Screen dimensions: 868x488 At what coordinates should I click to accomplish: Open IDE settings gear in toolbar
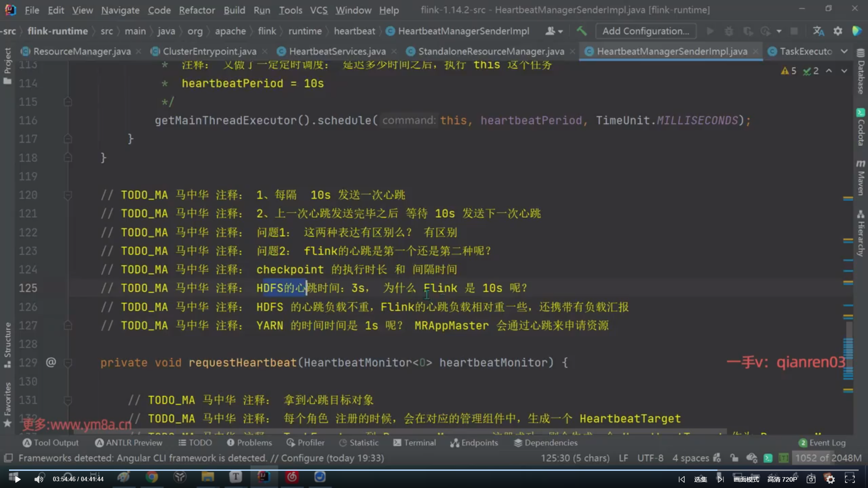point(838,31)
